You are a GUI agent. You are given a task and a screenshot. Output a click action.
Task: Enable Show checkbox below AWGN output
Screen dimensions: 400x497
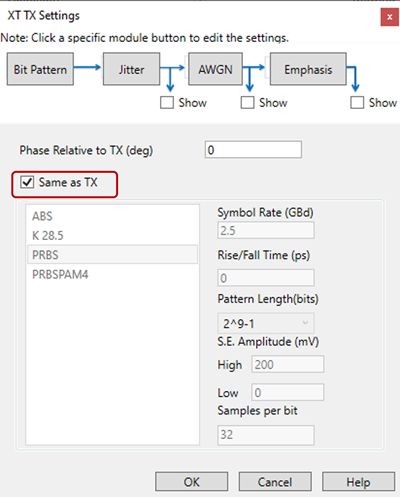247,103
